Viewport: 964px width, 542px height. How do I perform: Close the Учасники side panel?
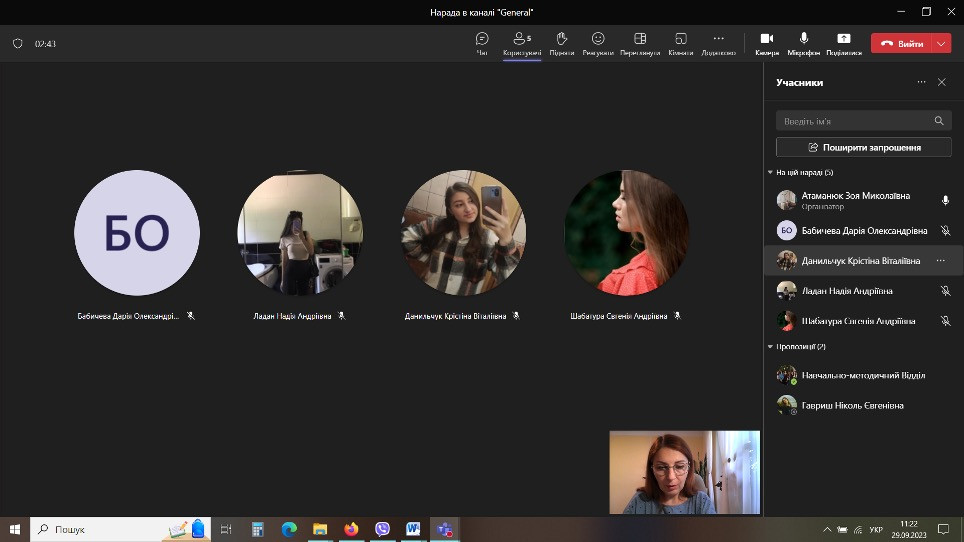pos(941,82)
